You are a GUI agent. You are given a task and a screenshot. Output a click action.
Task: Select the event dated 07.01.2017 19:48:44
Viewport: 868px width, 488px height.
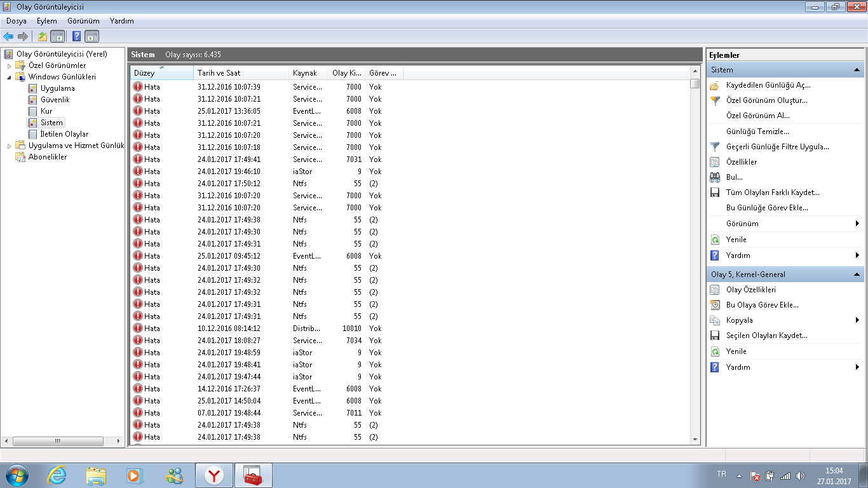(410, 413)
